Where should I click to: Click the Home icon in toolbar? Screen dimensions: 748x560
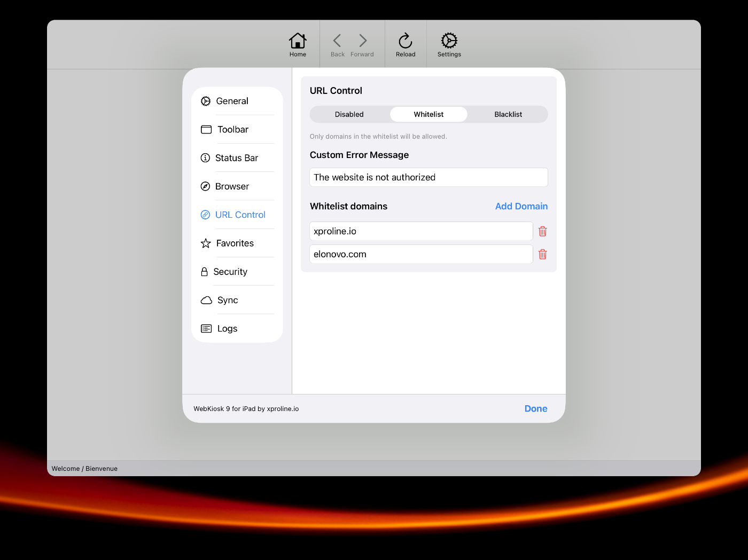tap(298, 41)
